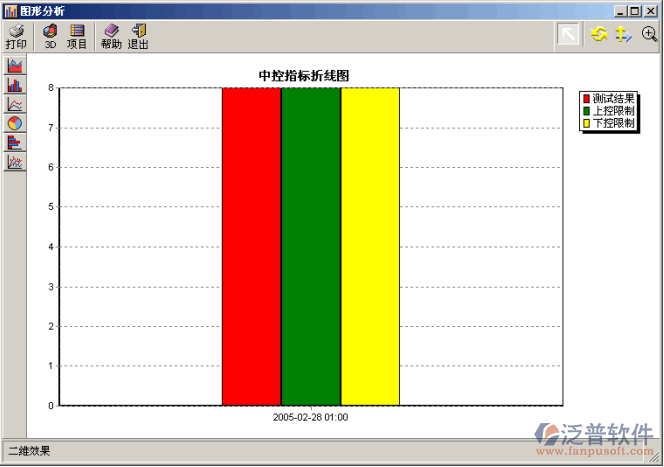Activate the move/pan chart tool
Image resolution: width=664 pixels, height=467 pixels.
click(x=622, y=35)
